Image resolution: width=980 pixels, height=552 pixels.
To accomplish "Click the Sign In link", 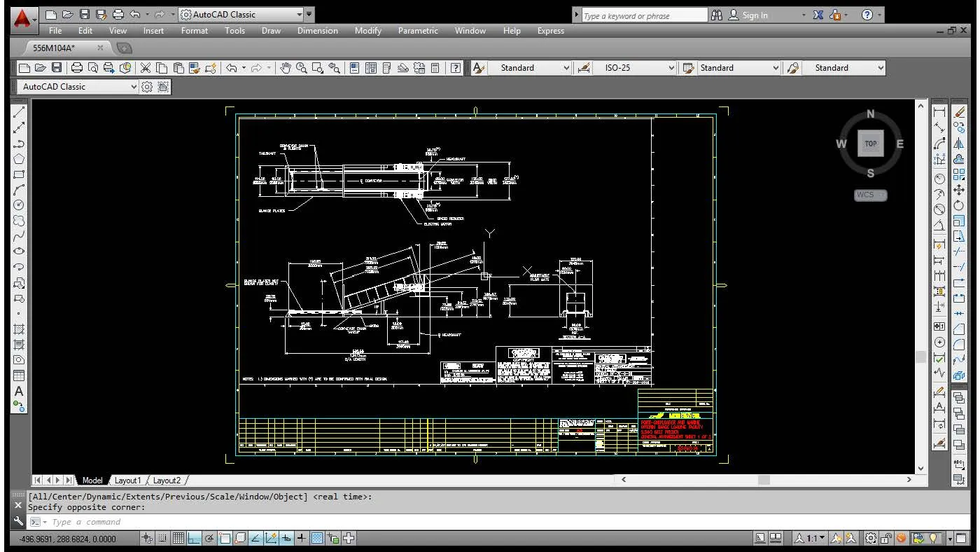I will (755, 15).
